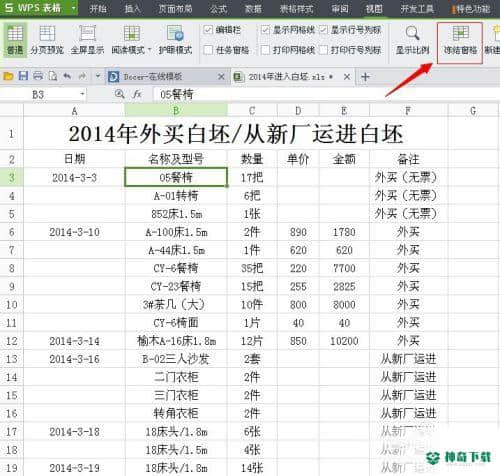Click the 冻结窗格 freeze panes icon
This screenshot has height=476, width=500.
click(x=460, y=33)
